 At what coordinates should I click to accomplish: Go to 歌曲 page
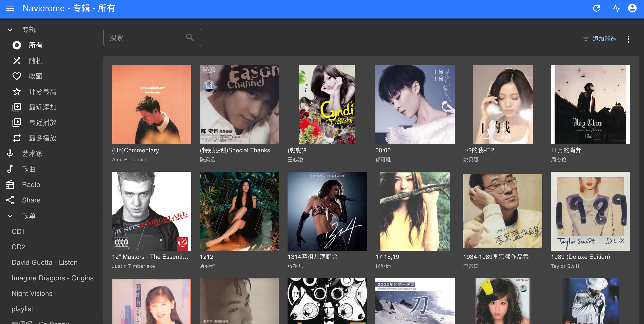[29, 169]
